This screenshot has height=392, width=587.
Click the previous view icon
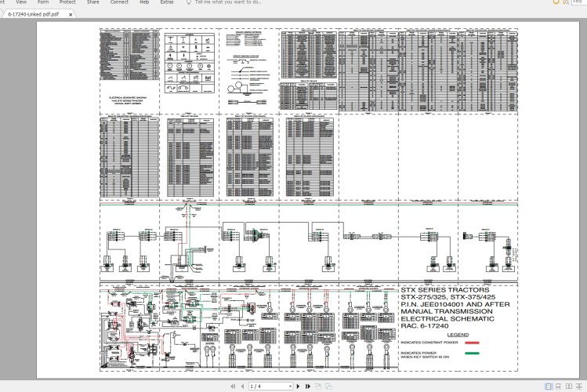318,386
